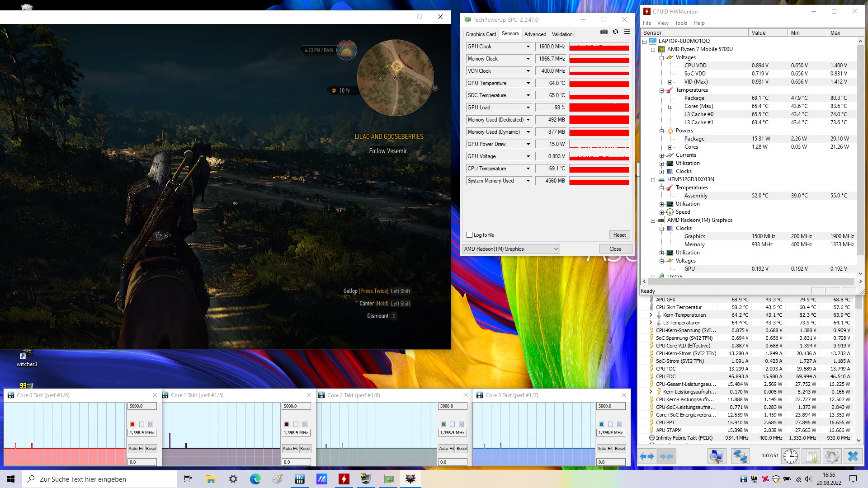Switch to the Graphics Card tab

[x=481, y=34]
